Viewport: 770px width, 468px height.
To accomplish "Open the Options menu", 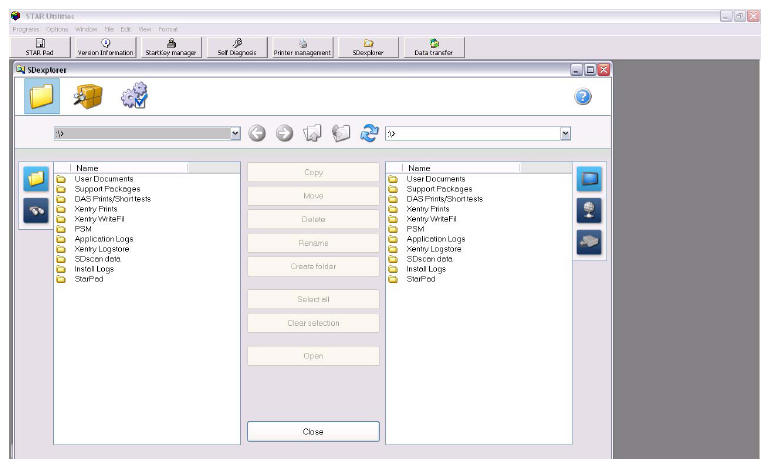I will 56,29.
